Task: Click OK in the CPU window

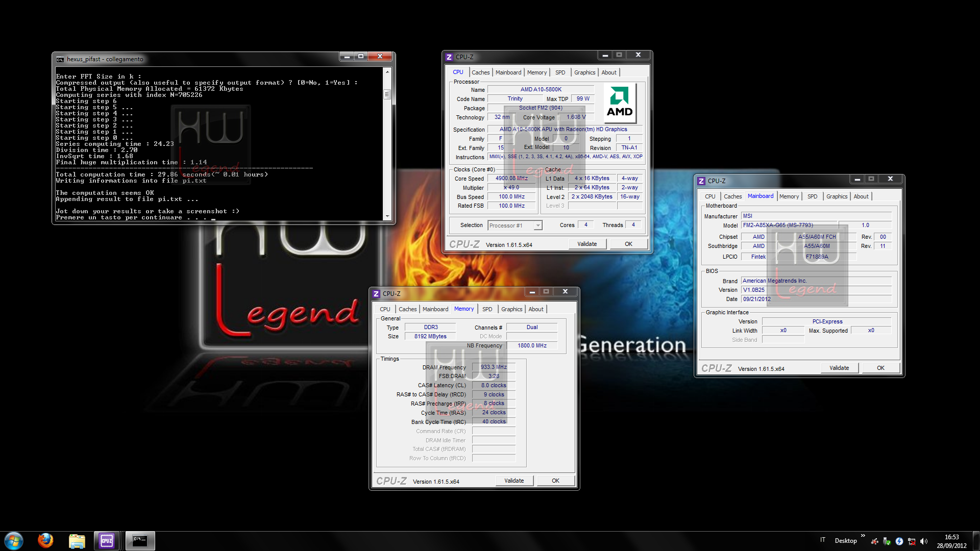Action: tap(628, 244)
